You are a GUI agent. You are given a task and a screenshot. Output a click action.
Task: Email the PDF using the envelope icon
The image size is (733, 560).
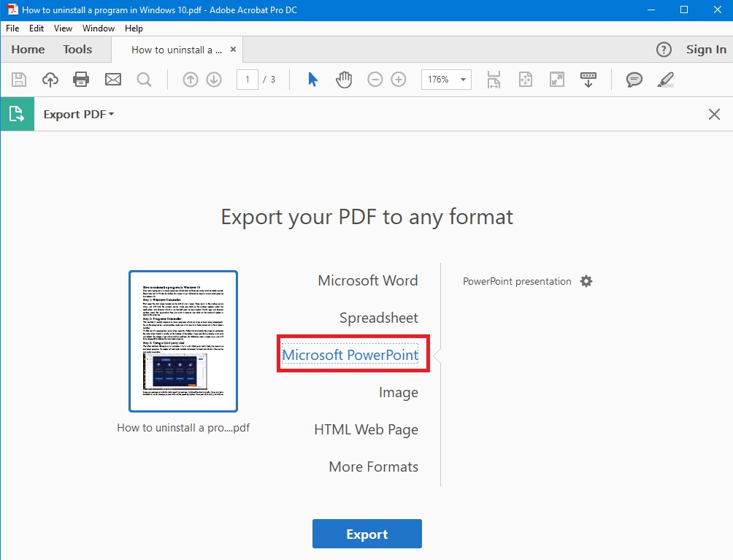click(x=112, y=80)
